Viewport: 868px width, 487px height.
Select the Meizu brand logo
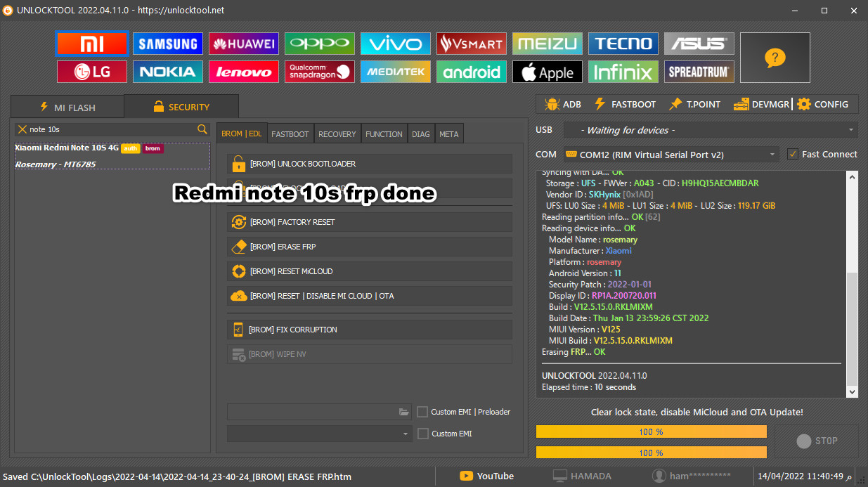[x=547, y=44]
